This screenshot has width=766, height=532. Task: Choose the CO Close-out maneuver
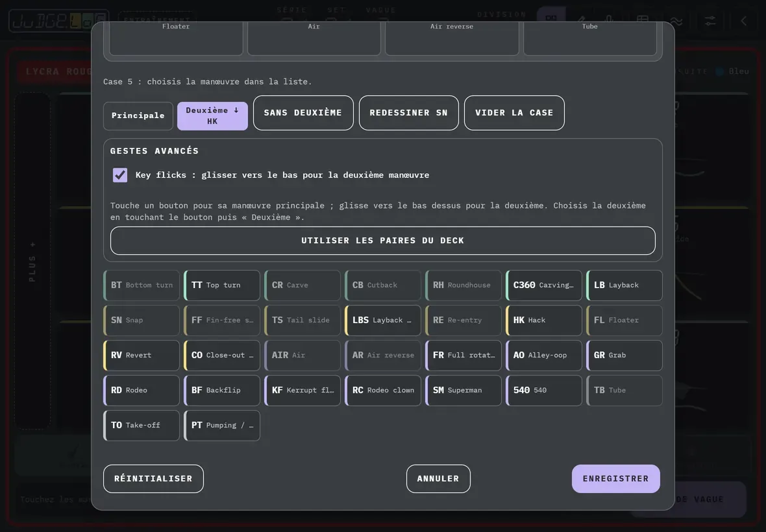point(222,356)
